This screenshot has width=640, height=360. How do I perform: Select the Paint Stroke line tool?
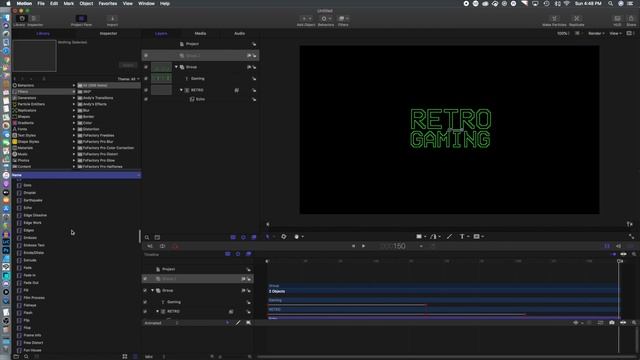[449, 236]
